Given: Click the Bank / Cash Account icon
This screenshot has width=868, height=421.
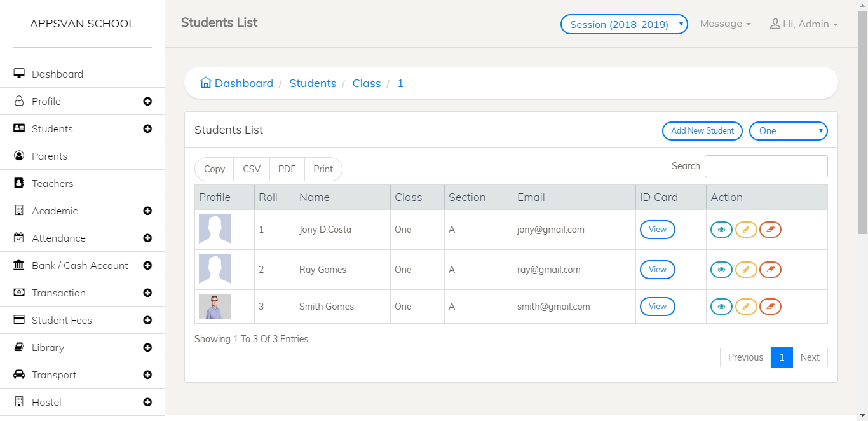Looking at the screenshot, I should point(19,265).
